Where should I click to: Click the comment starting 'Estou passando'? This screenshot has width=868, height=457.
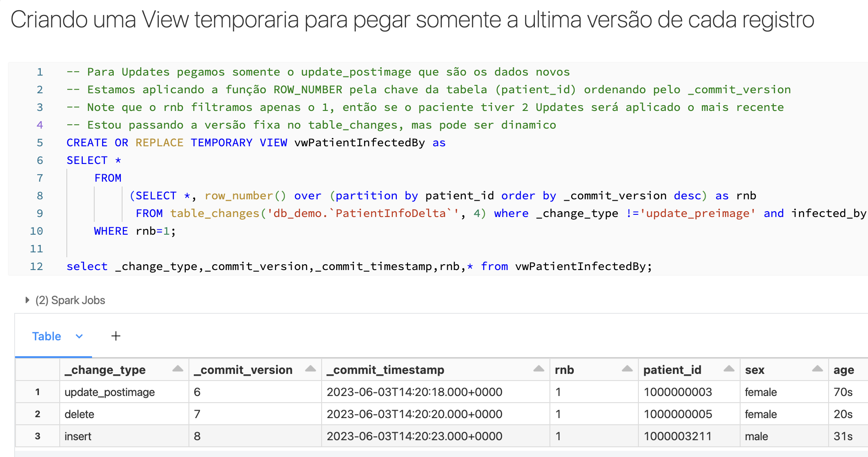coord(311,125)
